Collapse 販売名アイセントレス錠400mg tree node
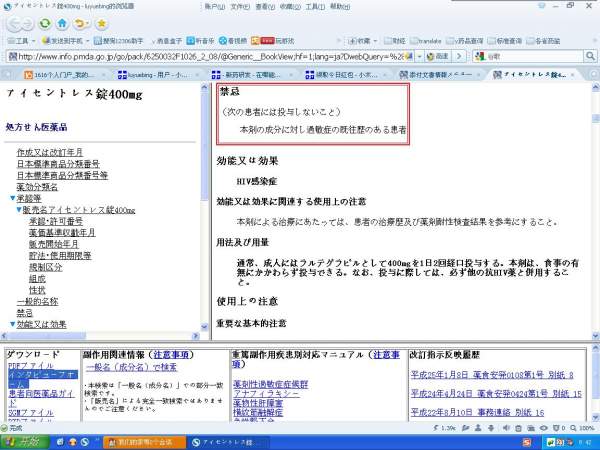Viewport: 600px width, 450px height. (19, 210)
